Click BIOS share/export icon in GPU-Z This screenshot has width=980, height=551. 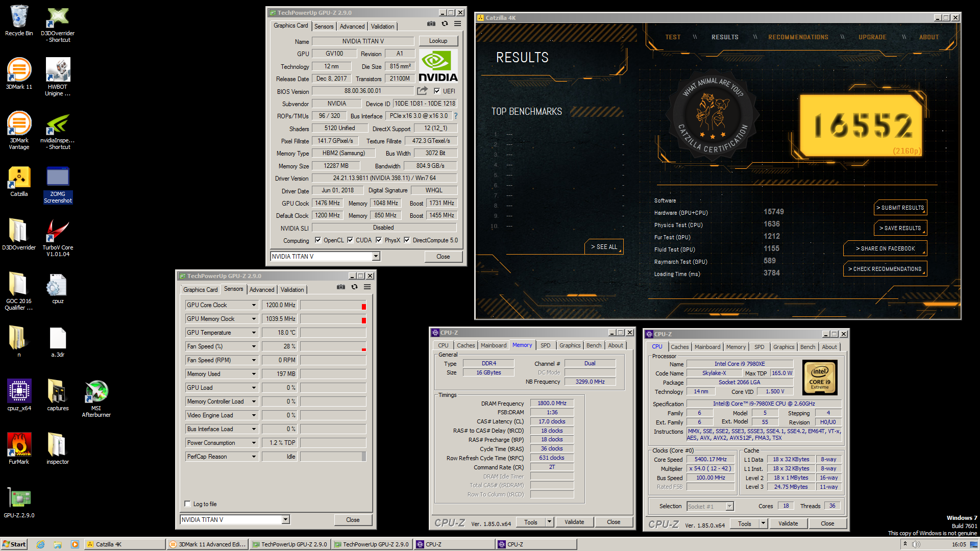tap(422, 91)
